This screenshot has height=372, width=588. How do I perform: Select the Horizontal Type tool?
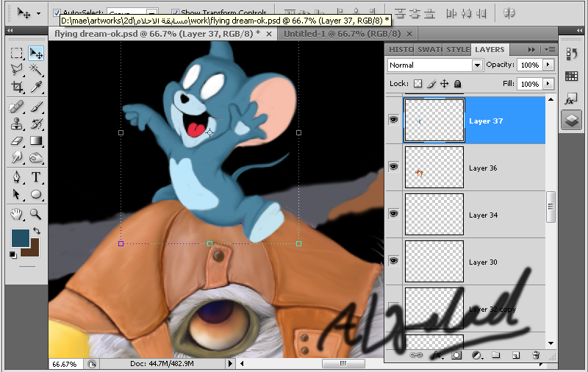(x=36, y=177)
